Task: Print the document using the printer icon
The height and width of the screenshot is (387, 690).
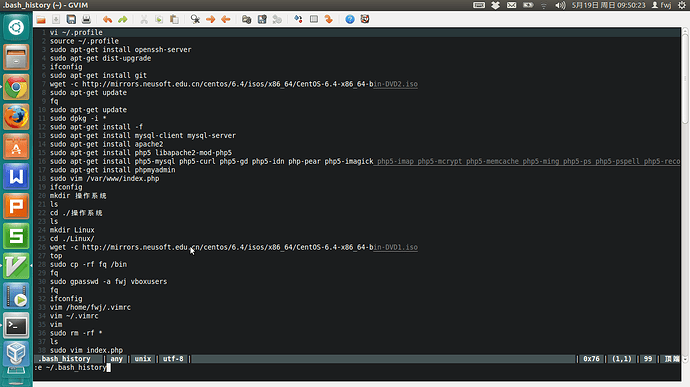Action: point(86,19)
